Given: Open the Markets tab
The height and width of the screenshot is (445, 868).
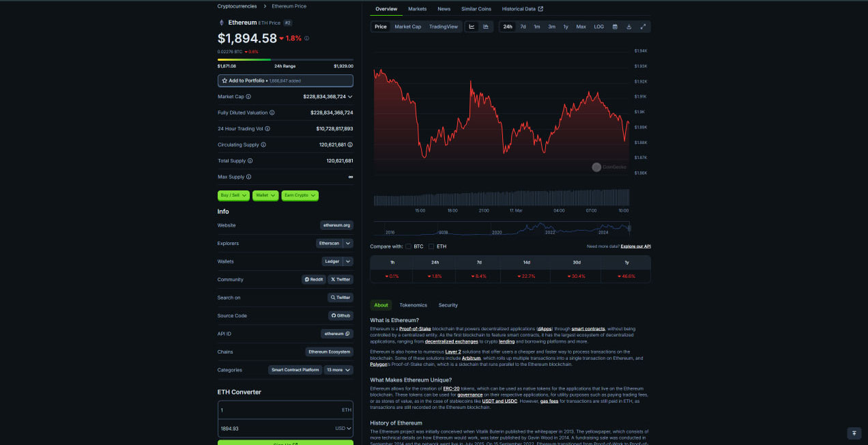Looking at the screenshot, I should click(418, 9).
